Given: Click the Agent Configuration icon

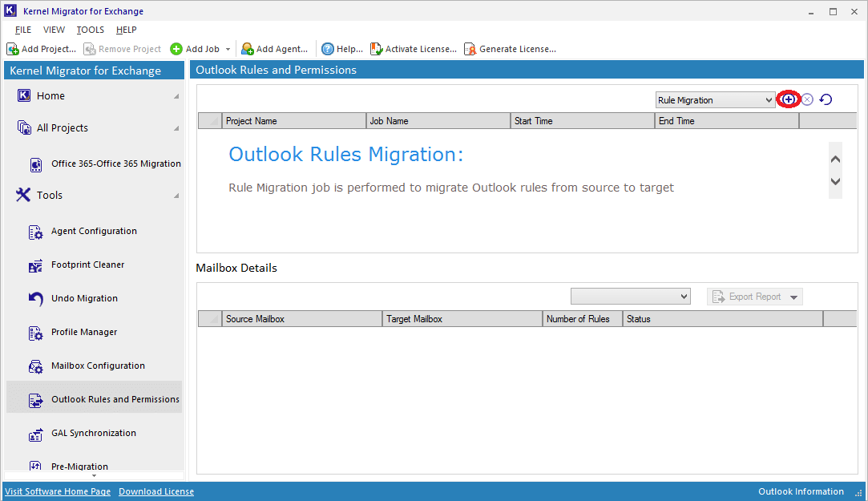Looking at the screenshot, I should pos(35,232).
